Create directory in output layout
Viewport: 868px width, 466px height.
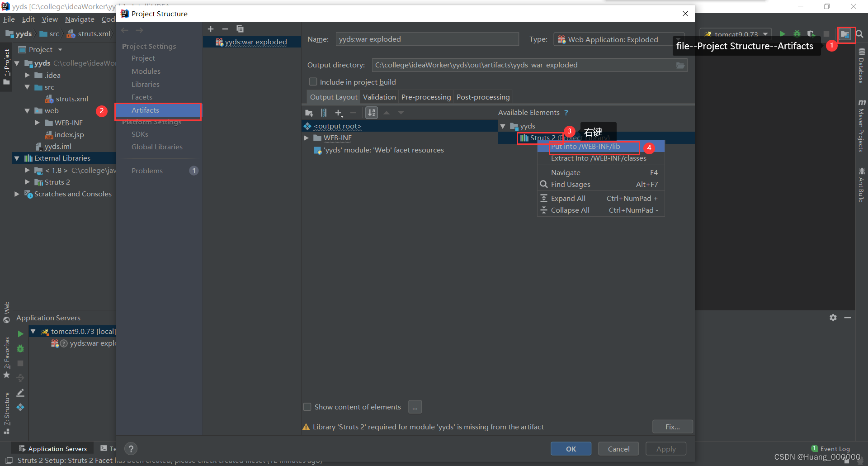pos(309,113)
